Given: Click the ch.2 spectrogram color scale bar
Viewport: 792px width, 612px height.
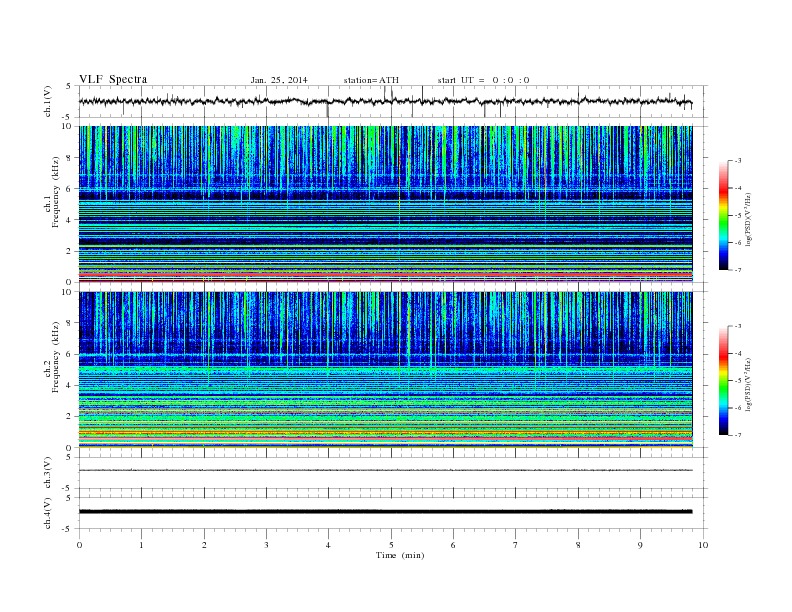Looking at the screenshot, I should (723, 381).
